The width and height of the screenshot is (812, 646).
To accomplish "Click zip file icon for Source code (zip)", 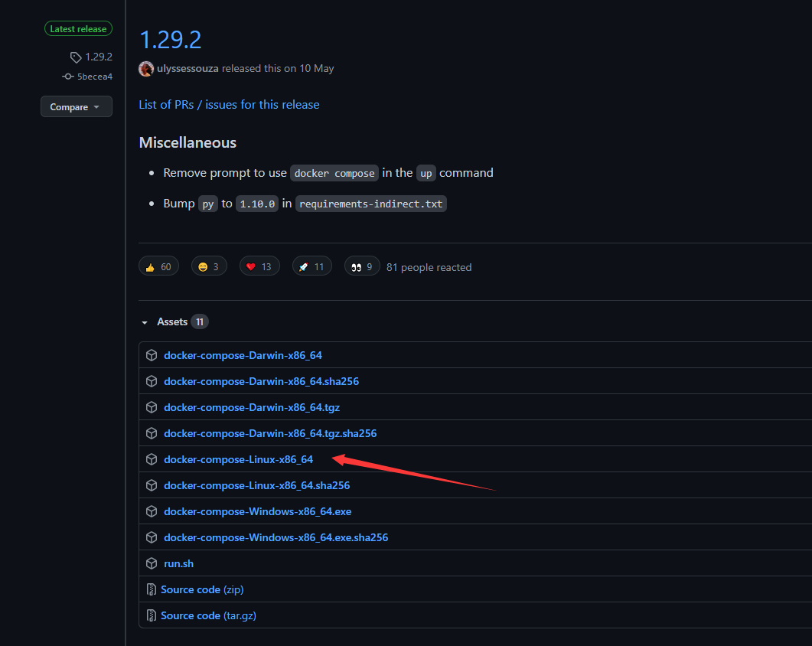I will pos(152,589).
